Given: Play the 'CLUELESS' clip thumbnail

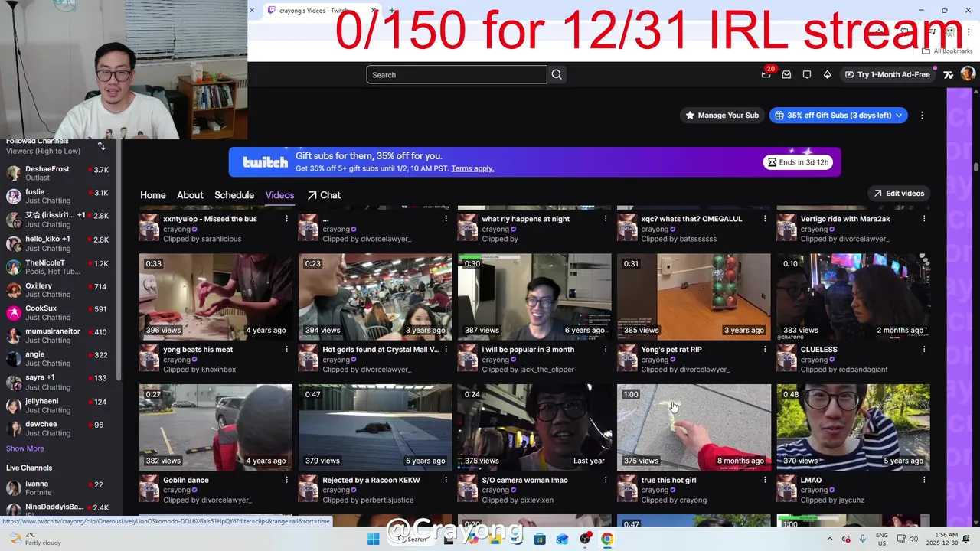Looking at the screenshot, I should (x=853, y=296).
